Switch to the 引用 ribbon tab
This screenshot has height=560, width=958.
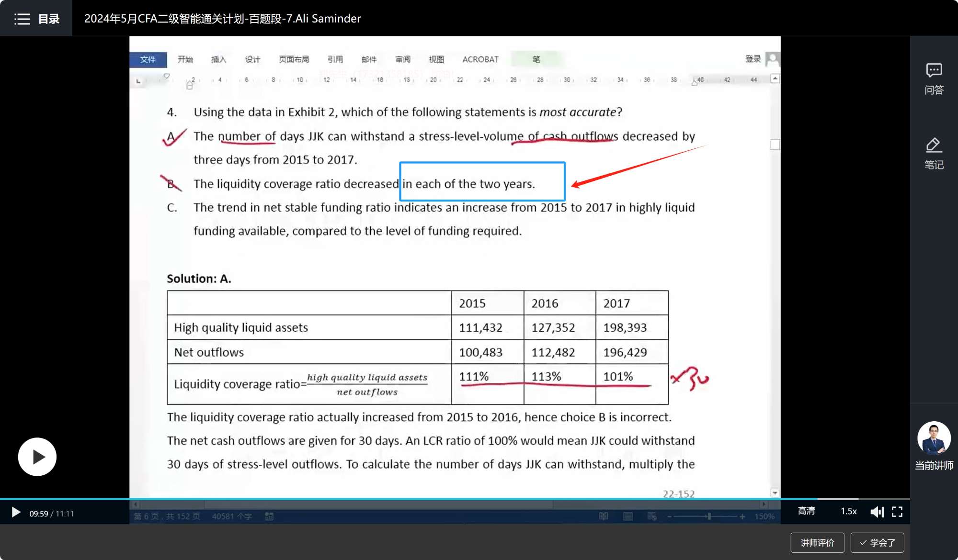click(x=335, y=59)
